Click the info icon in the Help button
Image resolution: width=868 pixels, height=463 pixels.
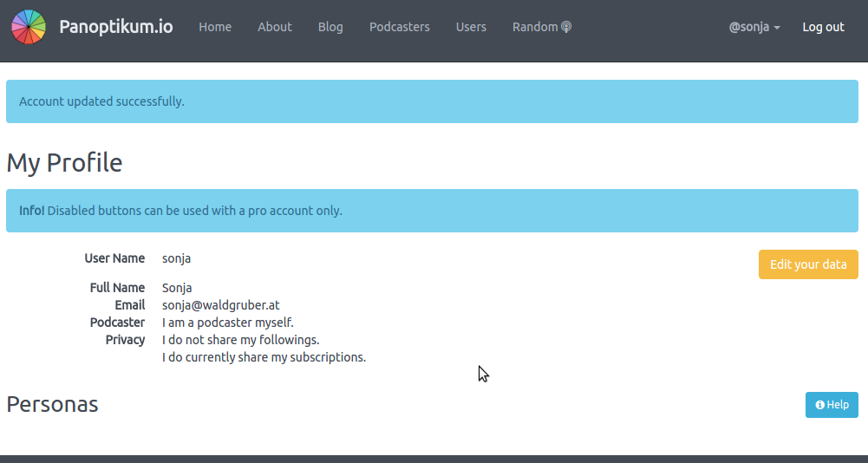point(819,405)
